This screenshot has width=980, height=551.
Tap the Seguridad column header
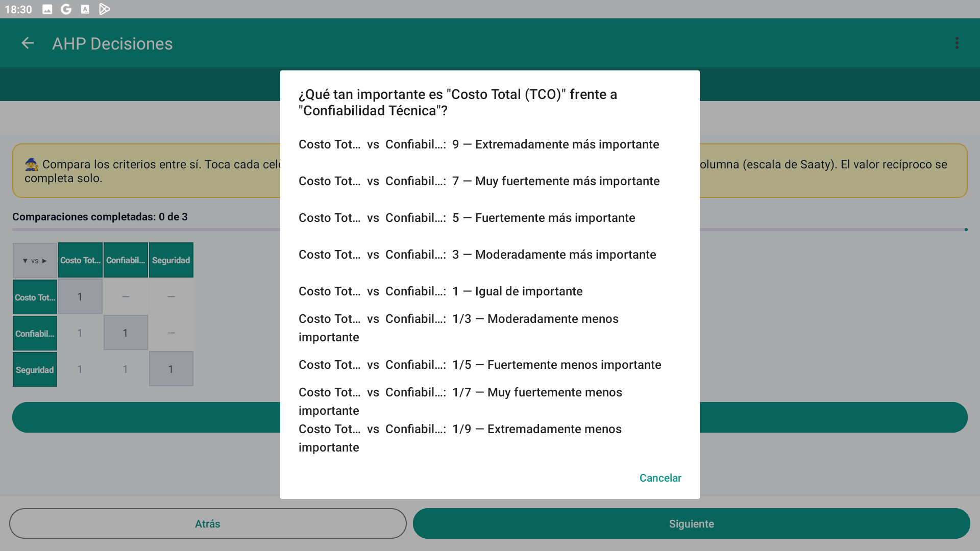171,260
